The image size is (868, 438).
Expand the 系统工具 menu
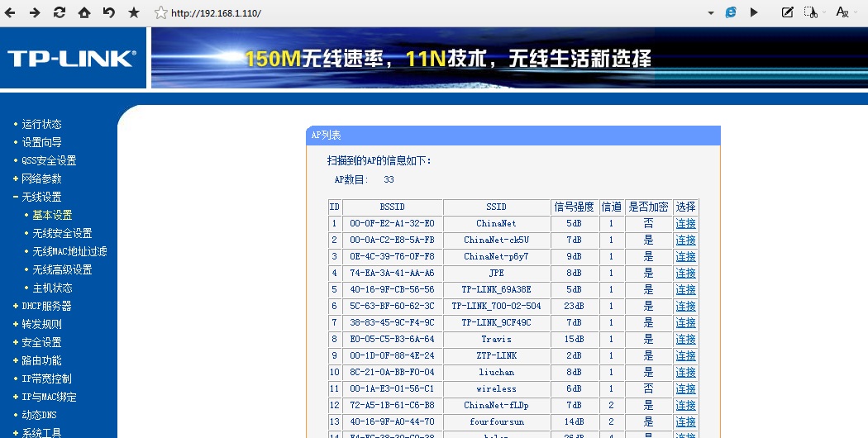pyautogui.click(x=41, y=432)
